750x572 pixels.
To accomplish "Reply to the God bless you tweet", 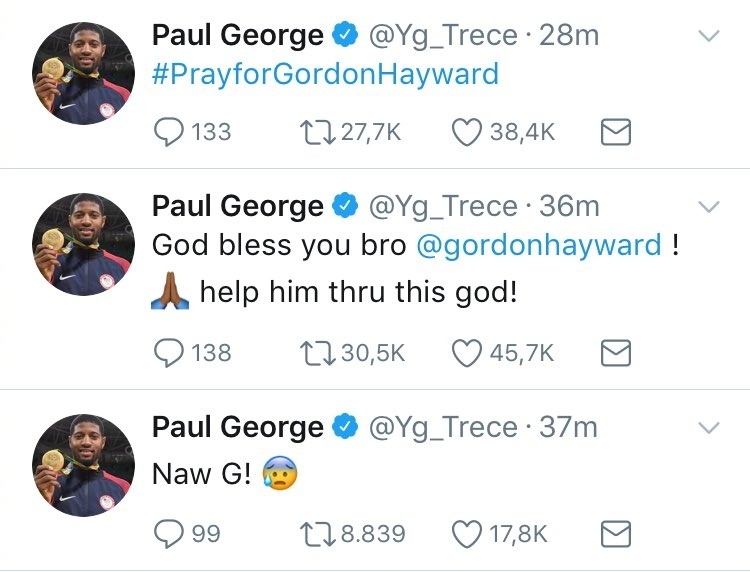I will click(168, 353).
